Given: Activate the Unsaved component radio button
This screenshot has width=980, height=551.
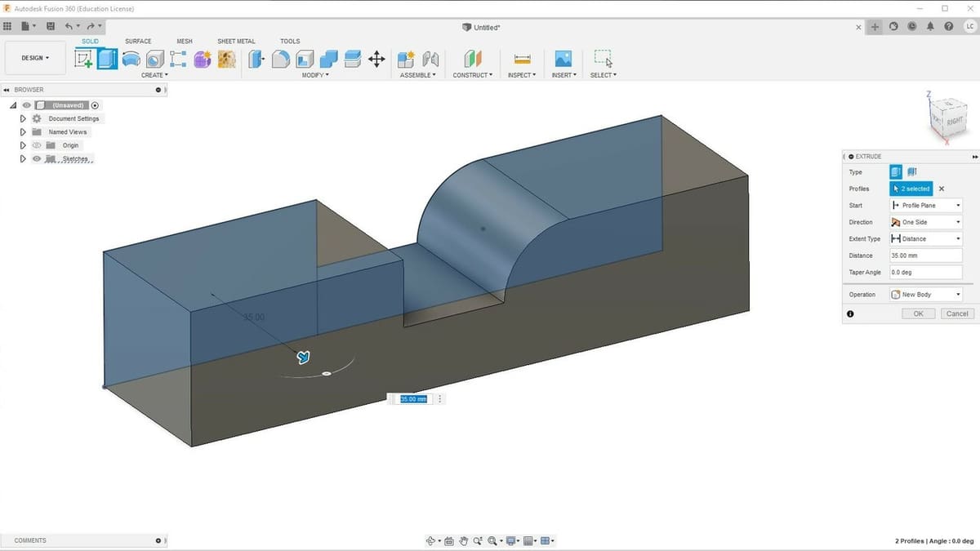Looking at the screenshot, I should pyautogui.click(x=95, y=105).
